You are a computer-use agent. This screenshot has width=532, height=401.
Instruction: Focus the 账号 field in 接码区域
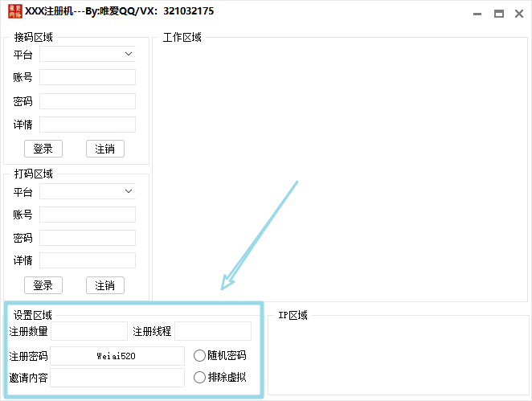[88, 77]
